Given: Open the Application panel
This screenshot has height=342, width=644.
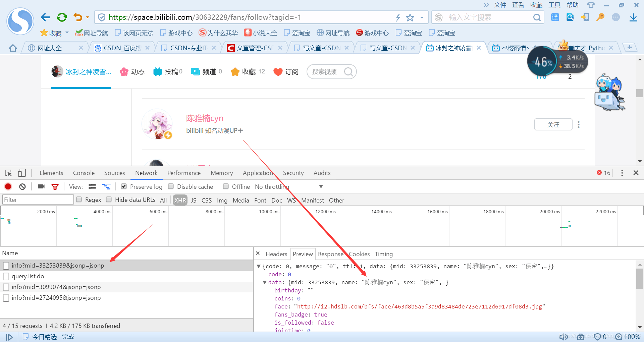Looking at the screenshot, I should pyautogui.click(x=258, y=173).
